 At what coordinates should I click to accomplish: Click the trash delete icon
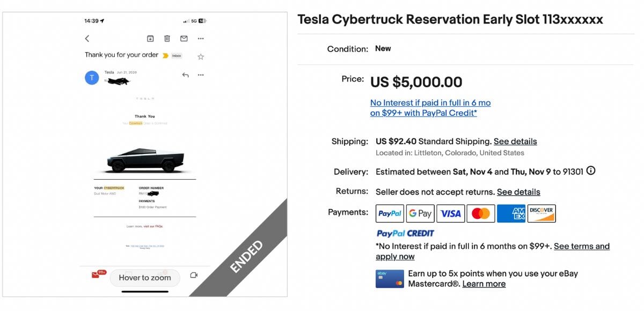167,39
